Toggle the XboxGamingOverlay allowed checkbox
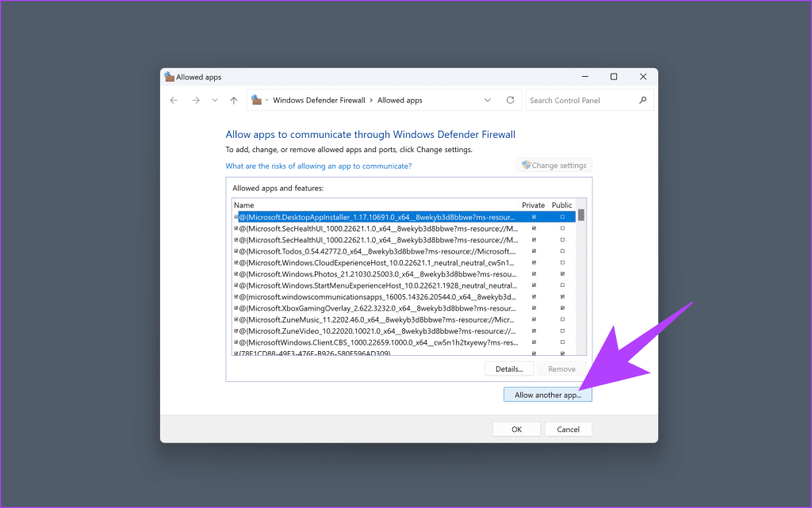Screen dimensions: 812x508 (236, 308)
